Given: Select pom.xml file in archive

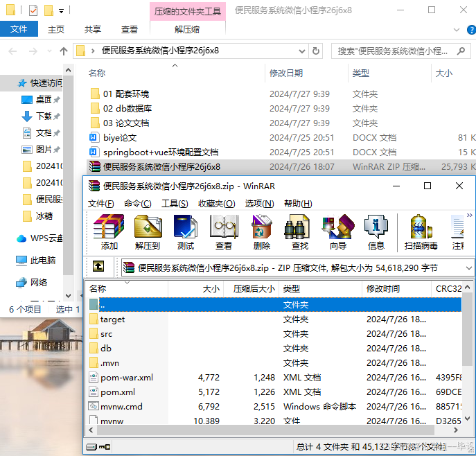Looking at the screenshot, I should point(275,392).
